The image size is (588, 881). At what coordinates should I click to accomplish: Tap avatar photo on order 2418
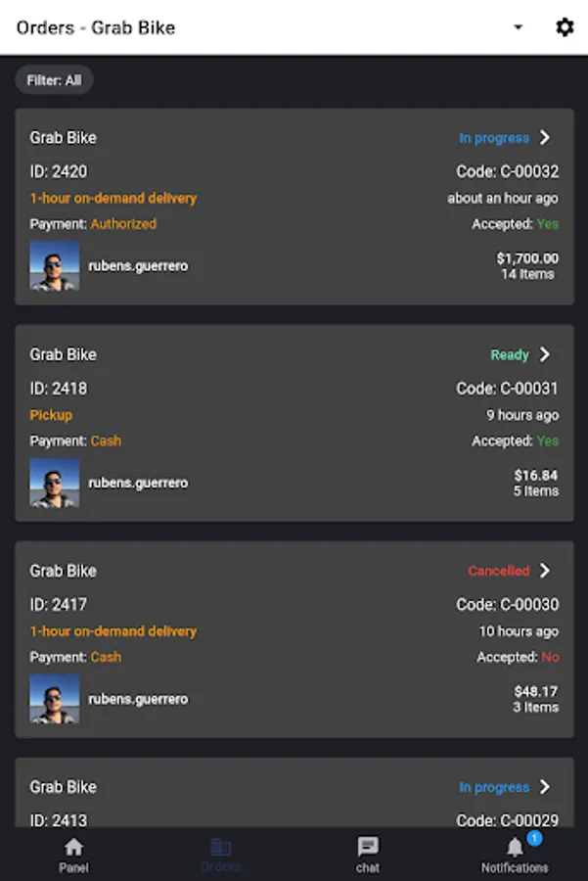coord(55,483)
